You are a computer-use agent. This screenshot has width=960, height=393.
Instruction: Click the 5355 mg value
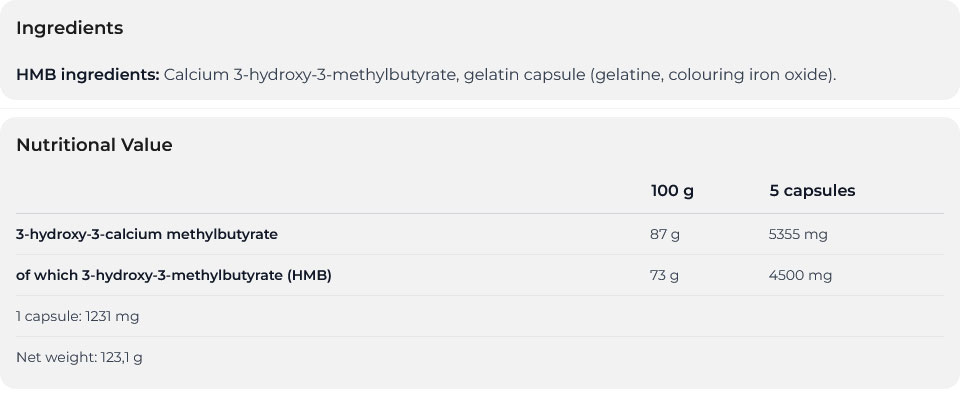[798, 234]
